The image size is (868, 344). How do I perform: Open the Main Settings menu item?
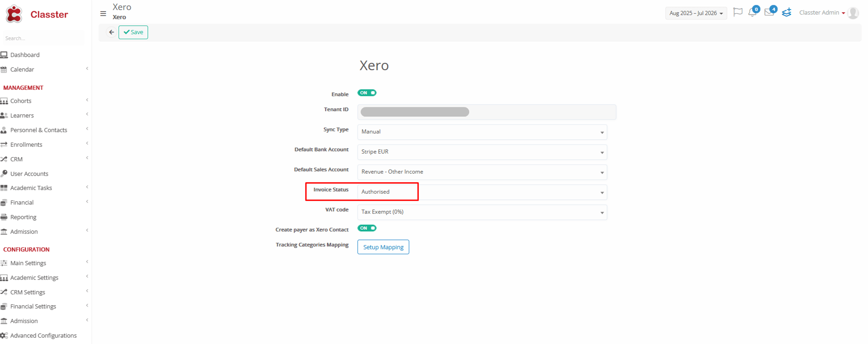tap(28, 263)
